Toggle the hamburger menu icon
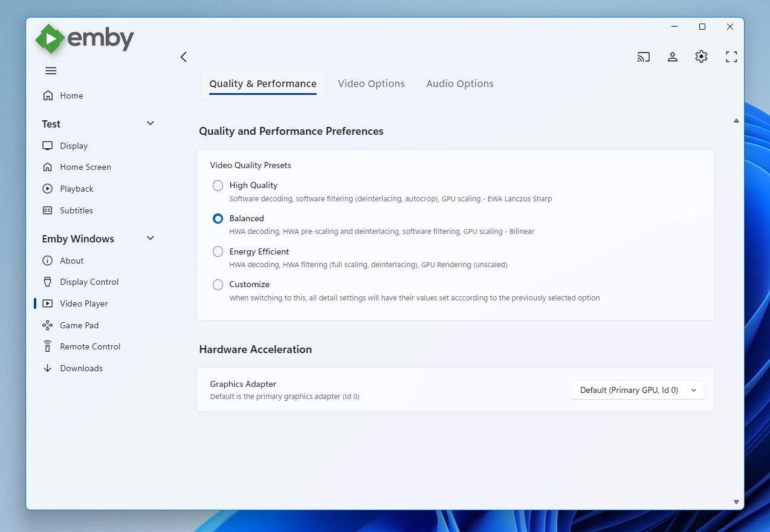This screenshot has height=532, width=770. (51, 71)
